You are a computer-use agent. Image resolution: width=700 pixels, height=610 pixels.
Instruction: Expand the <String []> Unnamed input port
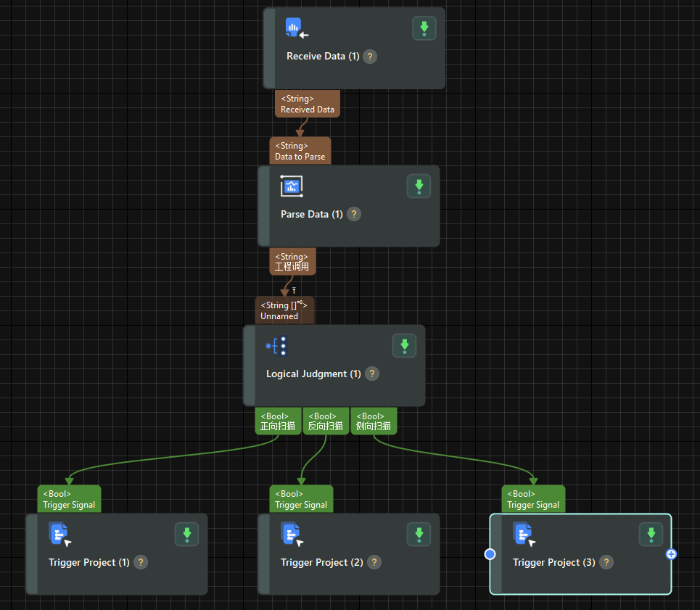[x=284, y=310]
